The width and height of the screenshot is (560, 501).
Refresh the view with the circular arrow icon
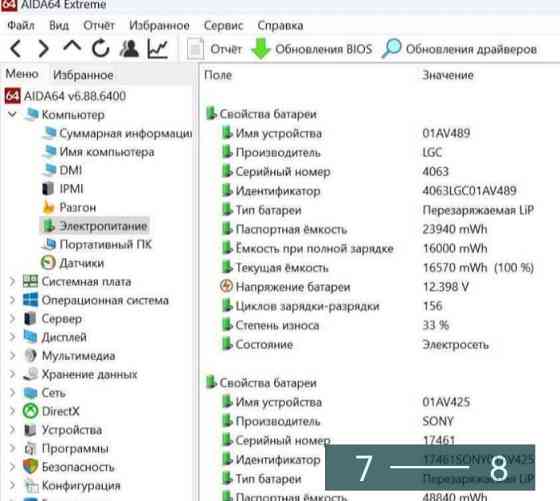tap(100, 49)
